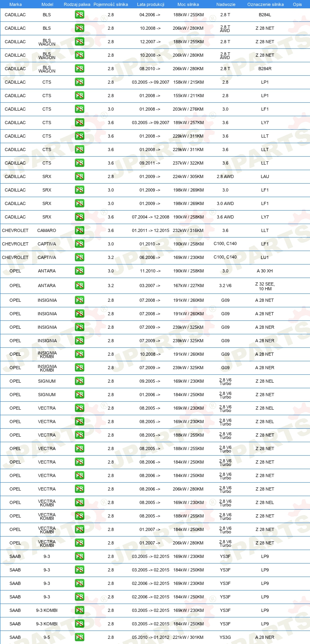Click fuel icon in CTS 09.2011 237kW row

pyautogui.click(x=79, y=163)
